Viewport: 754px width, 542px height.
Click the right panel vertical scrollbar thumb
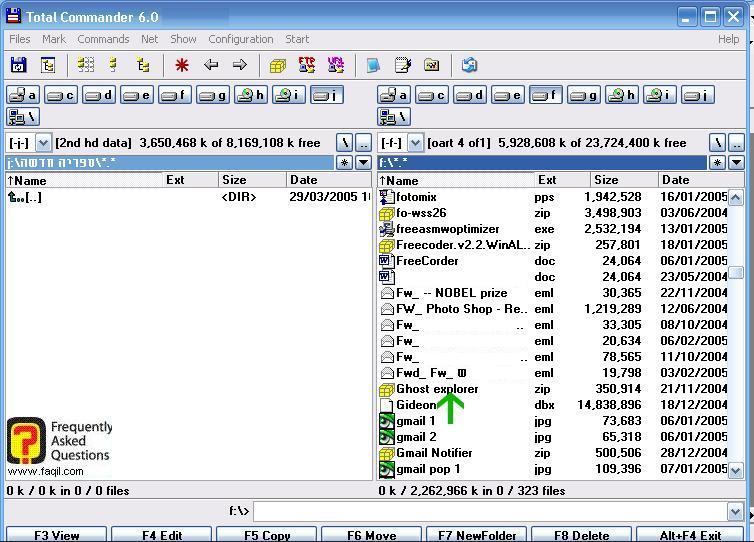click(736, 272)
